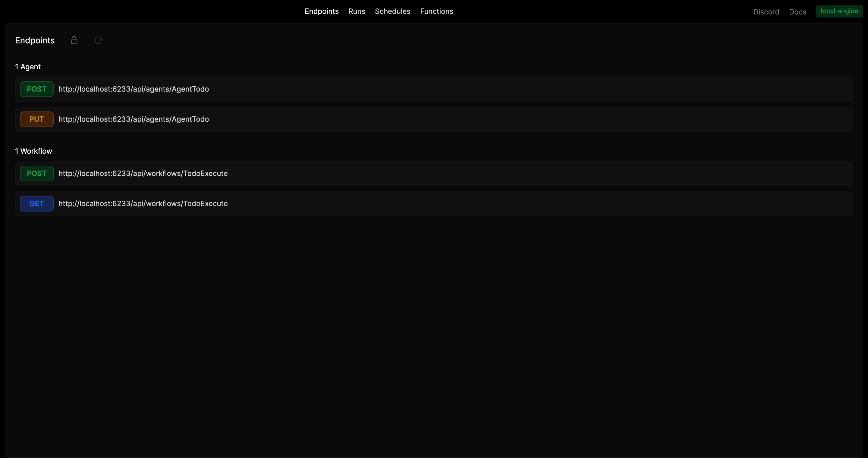Screen dimensions: 868x458
Task: Open POST api/agents/AgentTodo endpoint URL
Action: click(134, 89)
